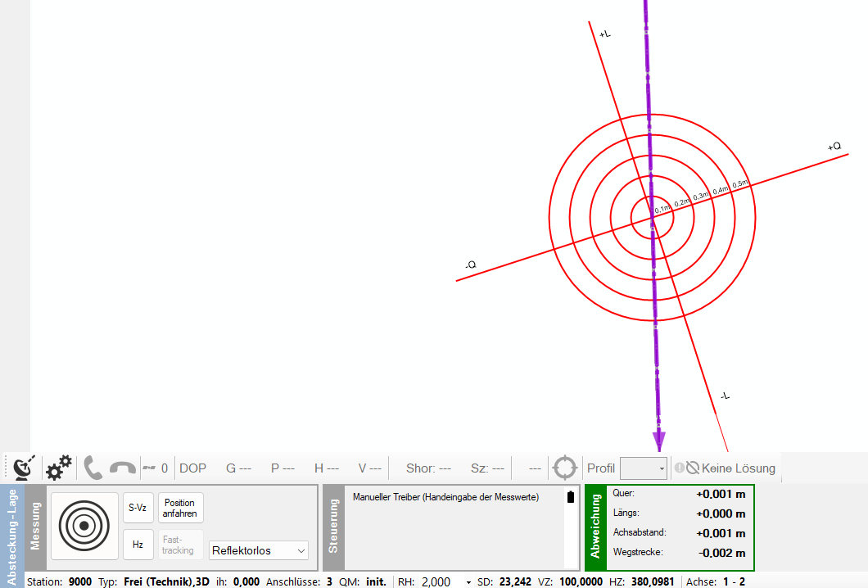Open the Profil dropdown

click(x=644, y=468)
